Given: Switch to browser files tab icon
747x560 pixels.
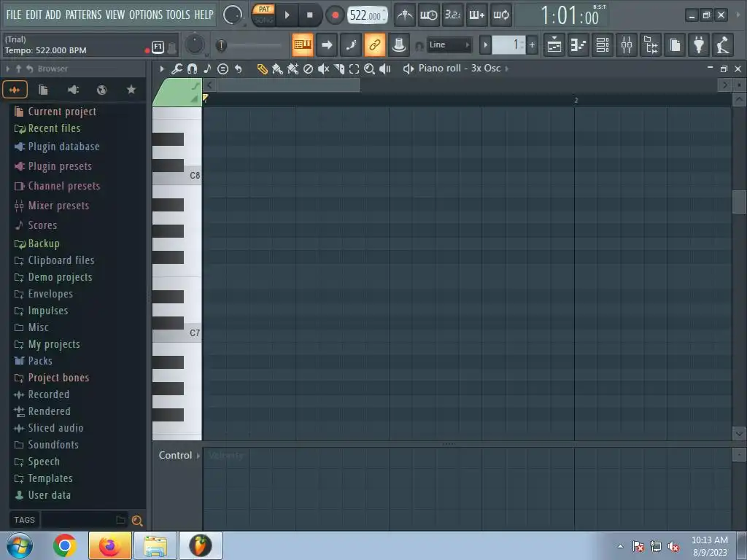Looking at the screenshot, I should click(43, 90).
